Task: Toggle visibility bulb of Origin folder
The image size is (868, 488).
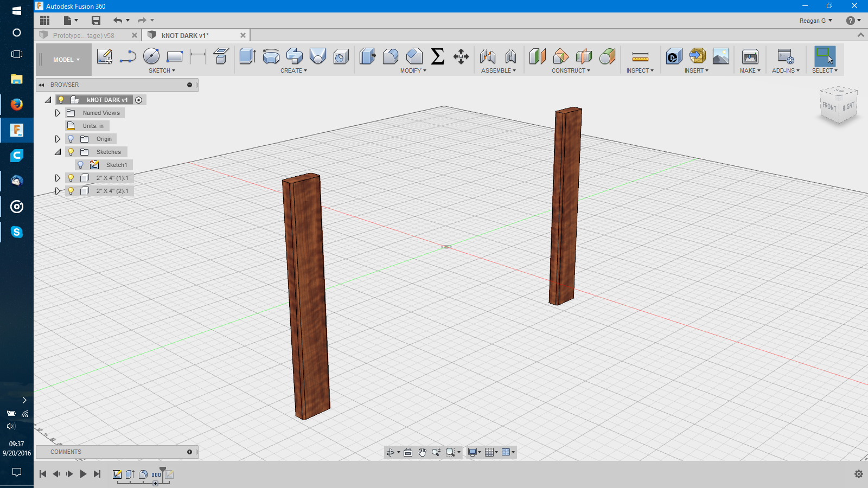Action: coord(71,139)
